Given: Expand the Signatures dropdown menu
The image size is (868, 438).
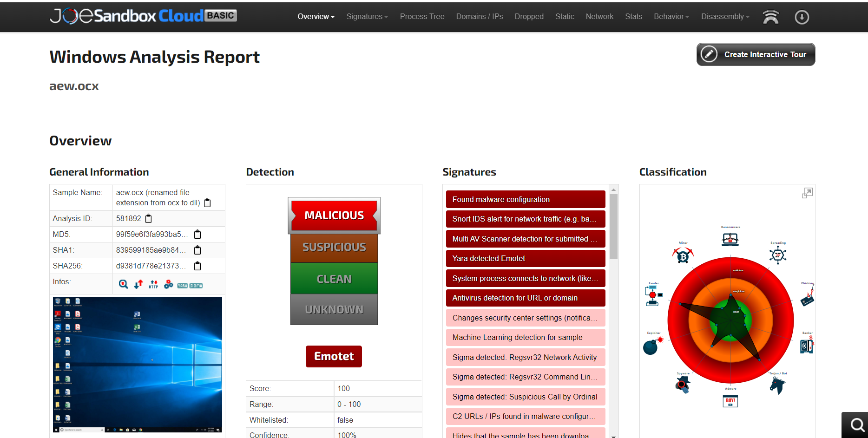Looking at the screenshot, I should pyautogui.click(x=367, y=17).
